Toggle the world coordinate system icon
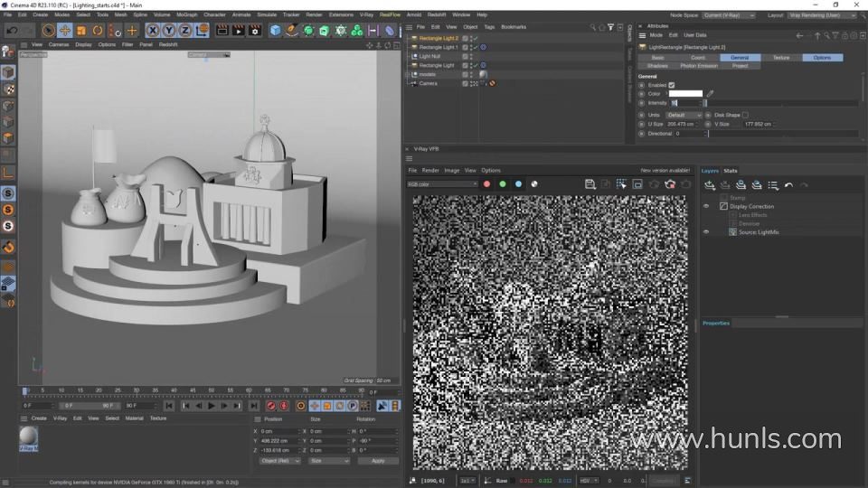Viewport: 868px width, 488px height. point(202,31)
